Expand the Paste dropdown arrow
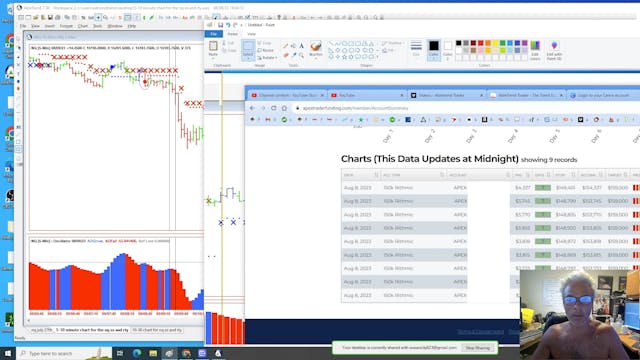This screenshot has height=360, width=640. coord(213,57)
